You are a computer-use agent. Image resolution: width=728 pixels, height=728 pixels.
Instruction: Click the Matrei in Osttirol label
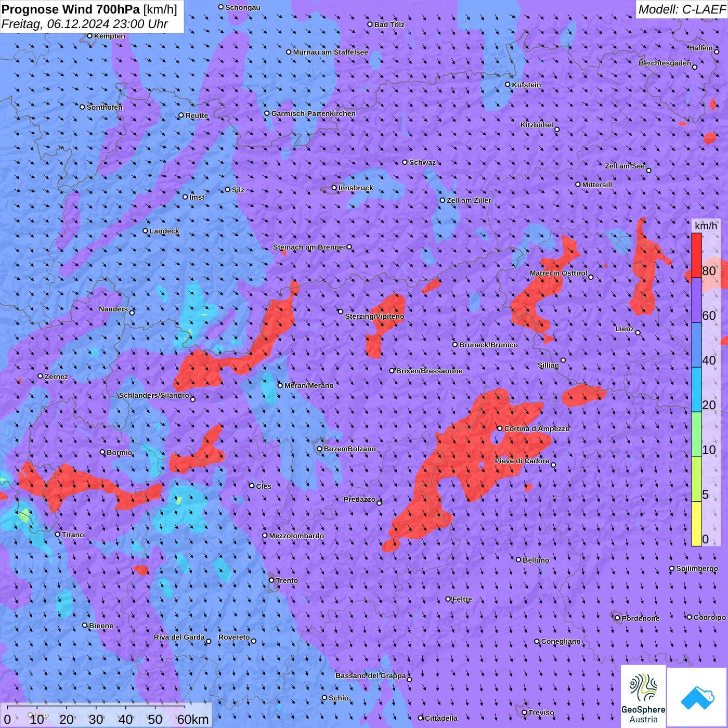(558, 273)
